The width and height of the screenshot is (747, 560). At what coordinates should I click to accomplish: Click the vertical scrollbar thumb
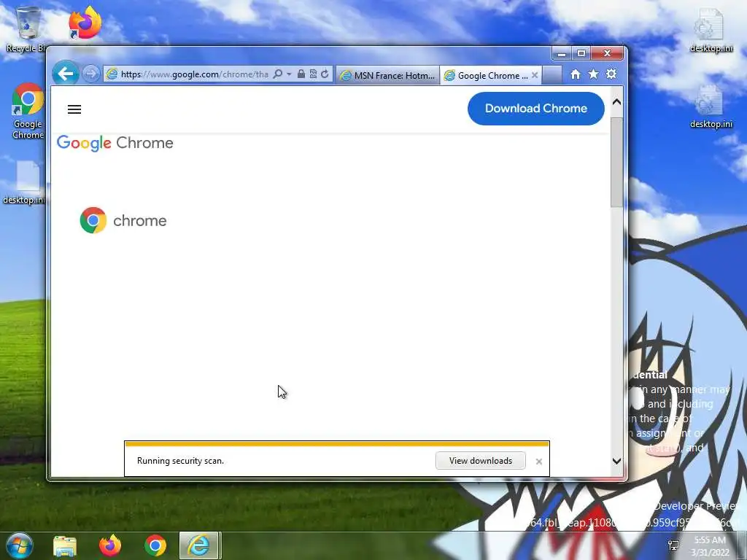616,162
